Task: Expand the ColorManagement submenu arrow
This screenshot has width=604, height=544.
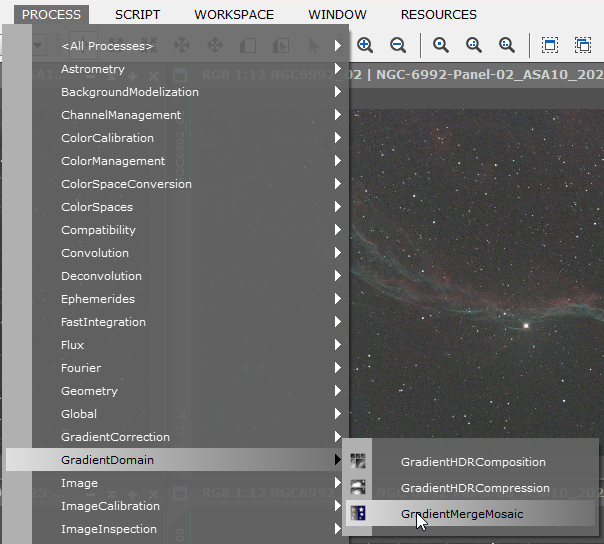Action: coord(338,161)
